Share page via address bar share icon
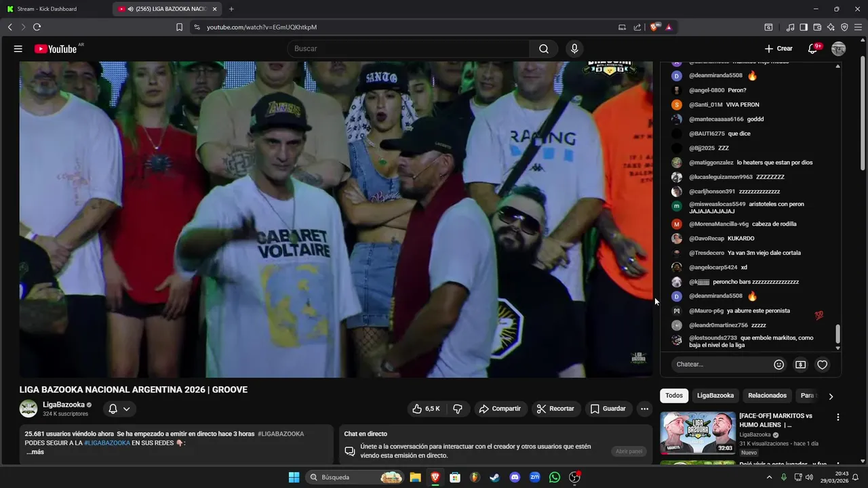The height and width of the screenshot is (488, 868). 637,27
